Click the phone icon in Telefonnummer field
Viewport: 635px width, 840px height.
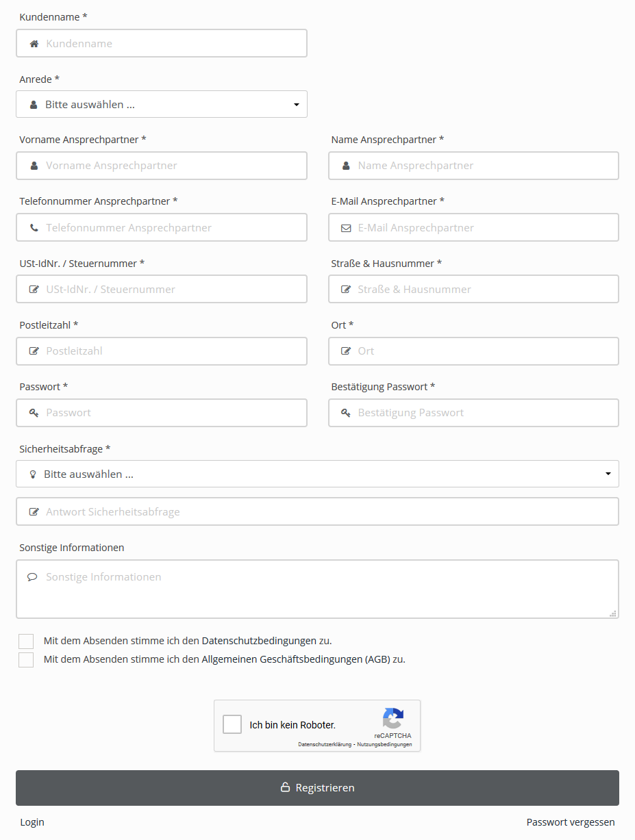(34, 228)
